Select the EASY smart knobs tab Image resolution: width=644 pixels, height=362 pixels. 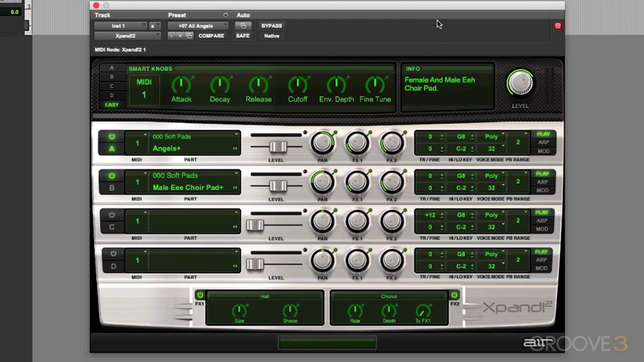pos(112,105)
